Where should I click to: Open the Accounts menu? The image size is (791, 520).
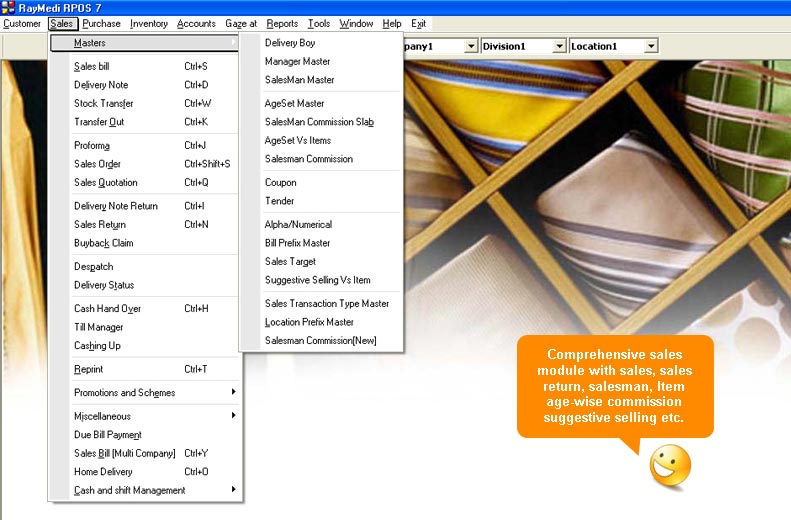196,24
